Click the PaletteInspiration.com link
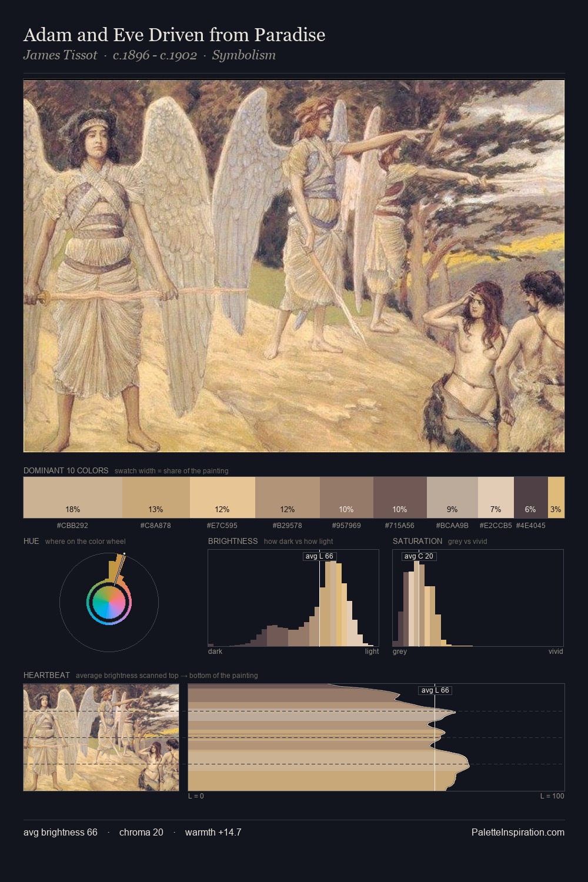 click(518, 832)
